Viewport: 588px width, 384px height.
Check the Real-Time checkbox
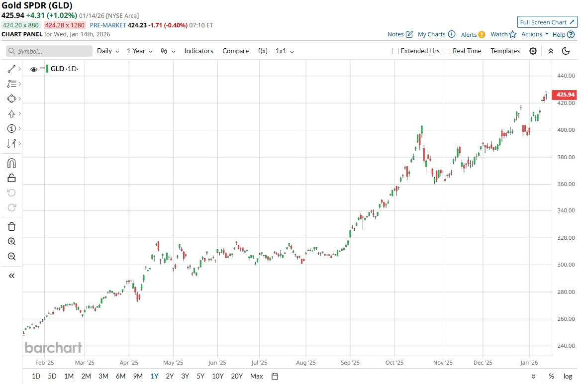(447, 51)
